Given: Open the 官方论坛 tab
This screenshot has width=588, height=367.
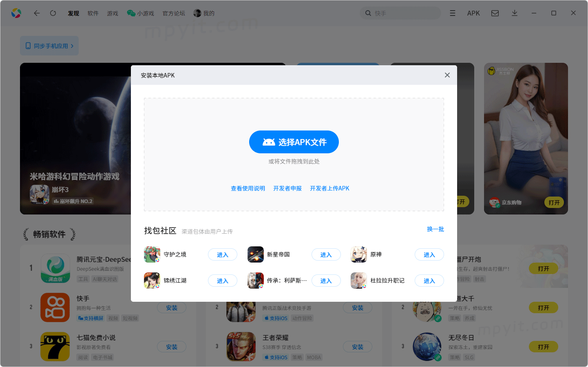Looking at the screenshot, I should click(x=174, y=13).
